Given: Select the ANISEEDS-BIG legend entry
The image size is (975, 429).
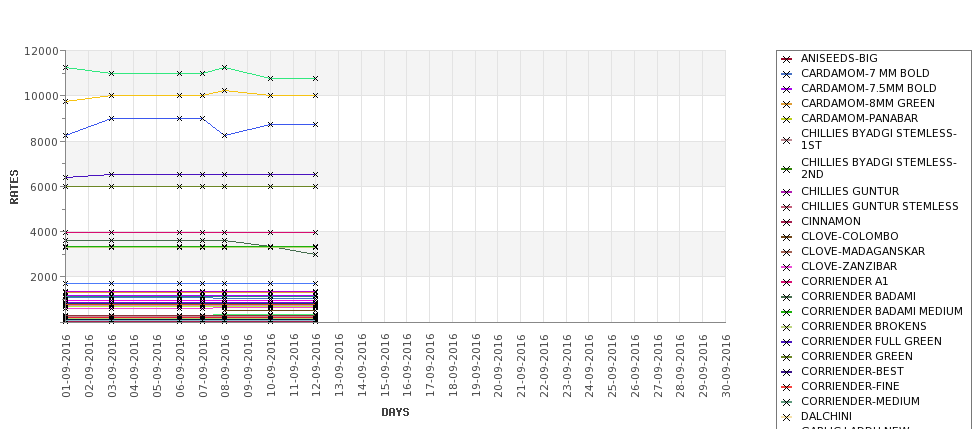Looking at the screenshot, I should tap(839, 58).
